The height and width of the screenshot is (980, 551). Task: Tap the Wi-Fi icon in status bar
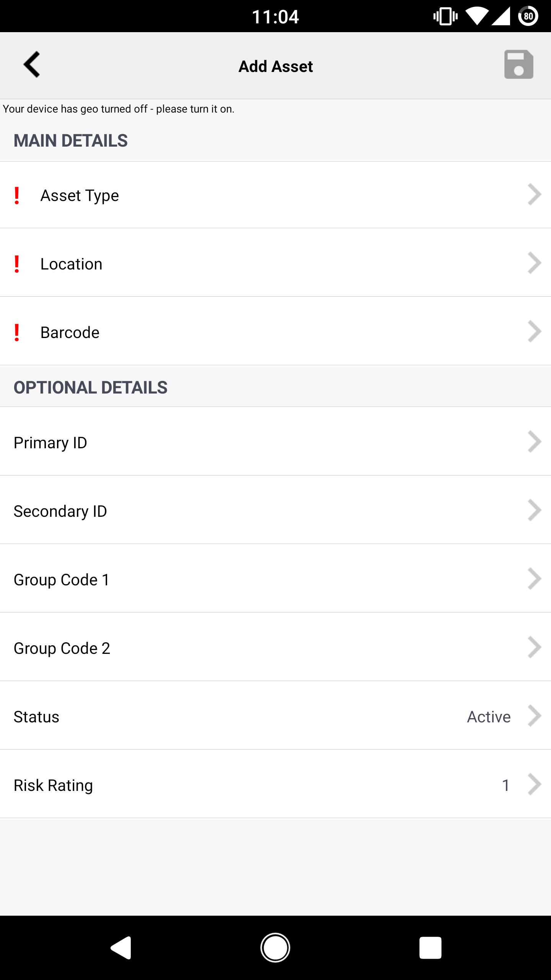pyautogui.click(x=476, y=16)
